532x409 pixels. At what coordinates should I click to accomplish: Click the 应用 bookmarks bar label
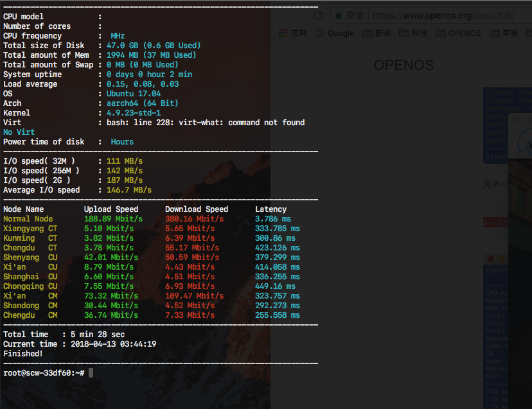tap(299, 33)
